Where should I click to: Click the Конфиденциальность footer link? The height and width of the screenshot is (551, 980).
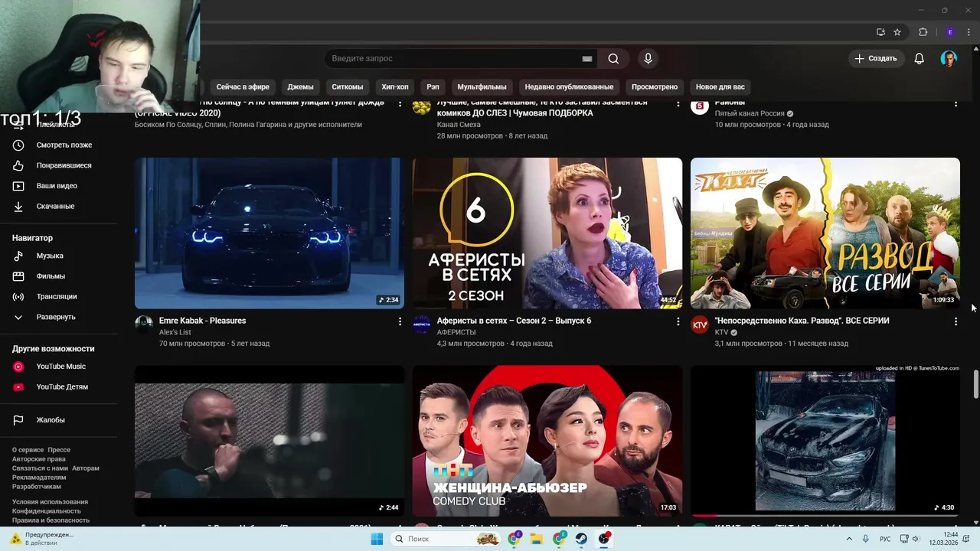pos(46,511)
